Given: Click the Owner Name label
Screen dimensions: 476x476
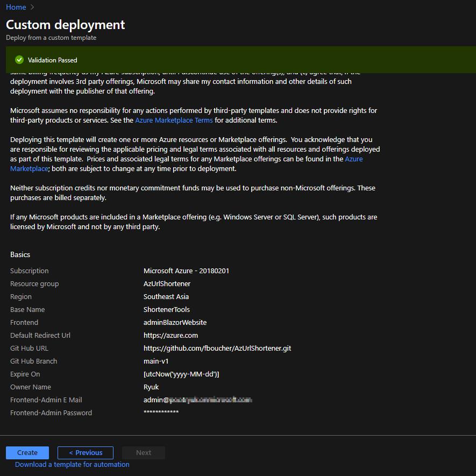Looking at the screenshot, I should tap(31, 387).
